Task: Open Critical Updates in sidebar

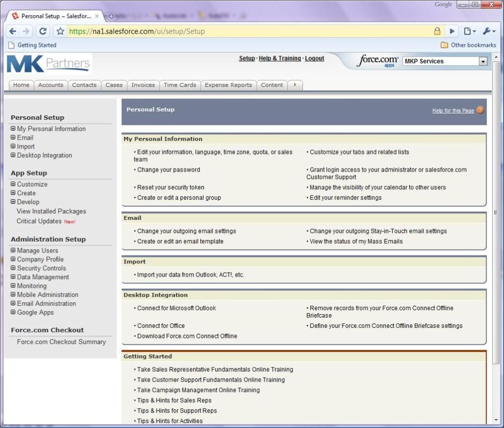Action: 39,221
